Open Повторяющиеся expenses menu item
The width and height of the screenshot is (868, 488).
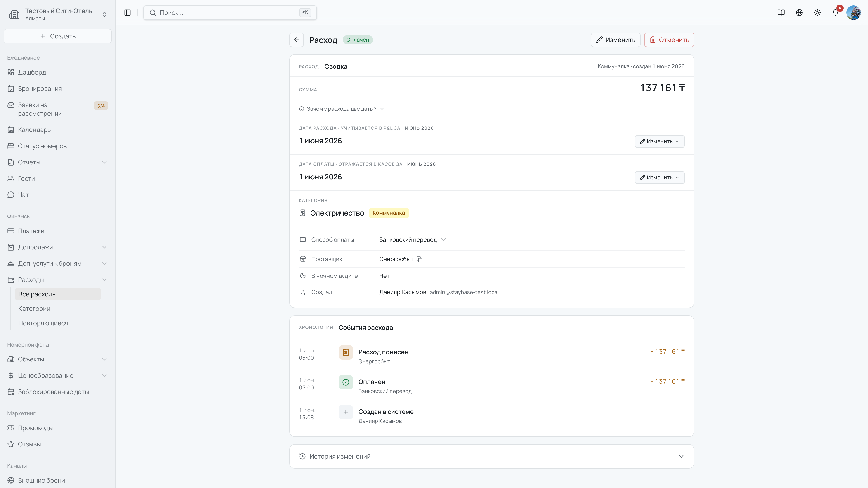(43, 323)
